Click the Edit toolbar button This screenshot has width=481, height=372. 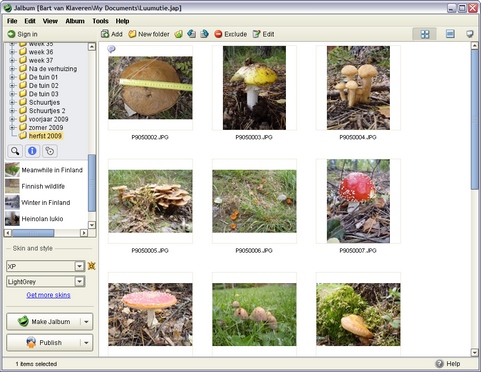point(263,34)
